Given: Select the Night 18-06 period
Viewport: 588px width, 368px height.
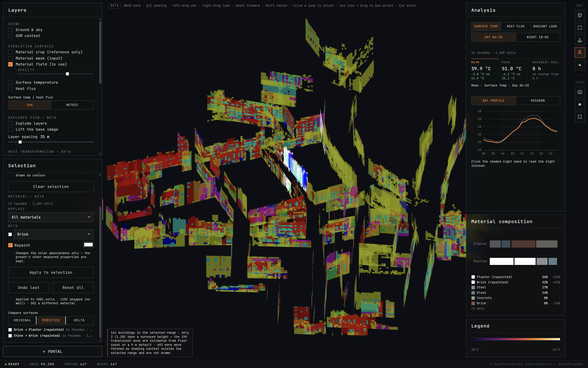Looking at the screenshot, I should (538, 37).
